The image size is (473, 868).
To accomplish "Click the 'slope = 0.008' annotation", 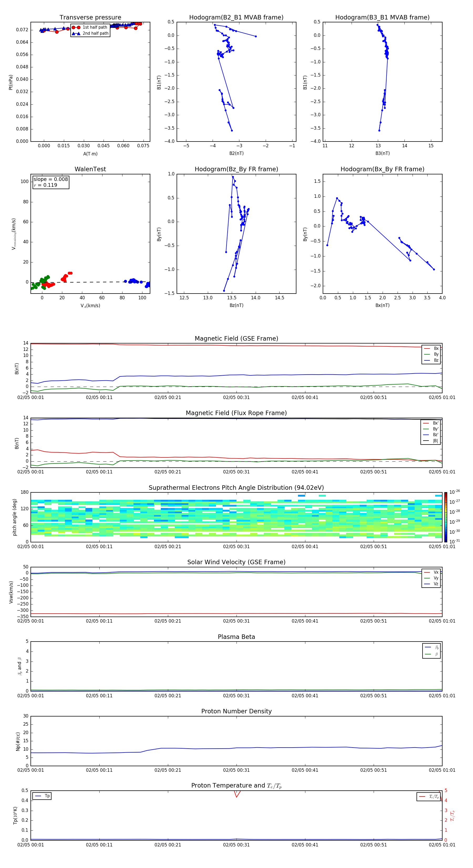I will pos(50,179).
